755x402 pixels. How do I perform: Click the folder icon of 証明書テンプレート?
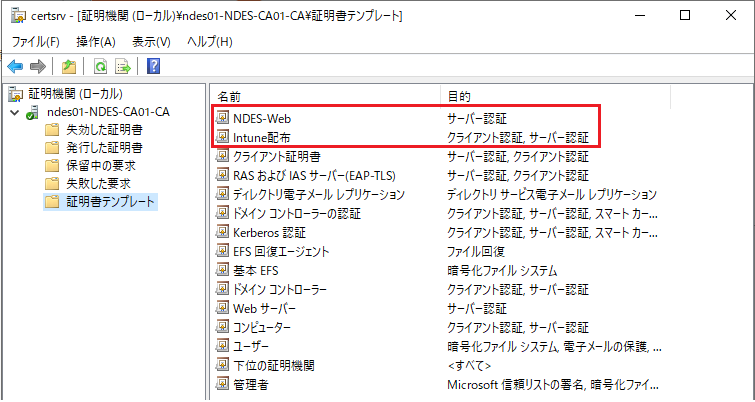click(52, 202)
